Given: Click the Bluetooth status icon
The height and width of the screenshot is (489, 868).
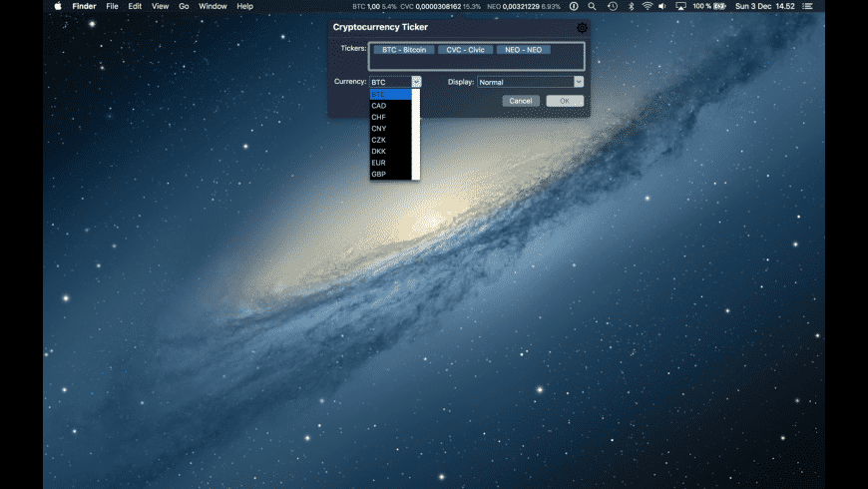Looking at the screenshot, I should click(631, 6).
